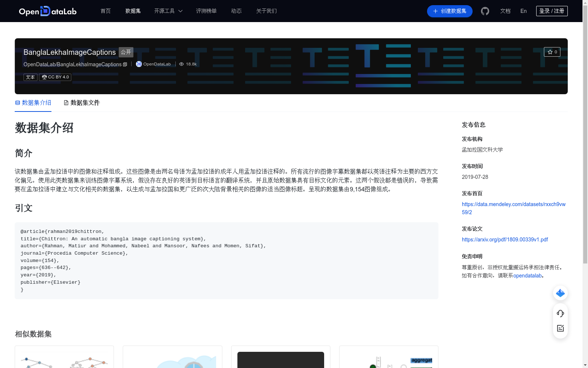Click the 发布信息 sidebar heading
The image size is (588, 368).
coord(474,125)
